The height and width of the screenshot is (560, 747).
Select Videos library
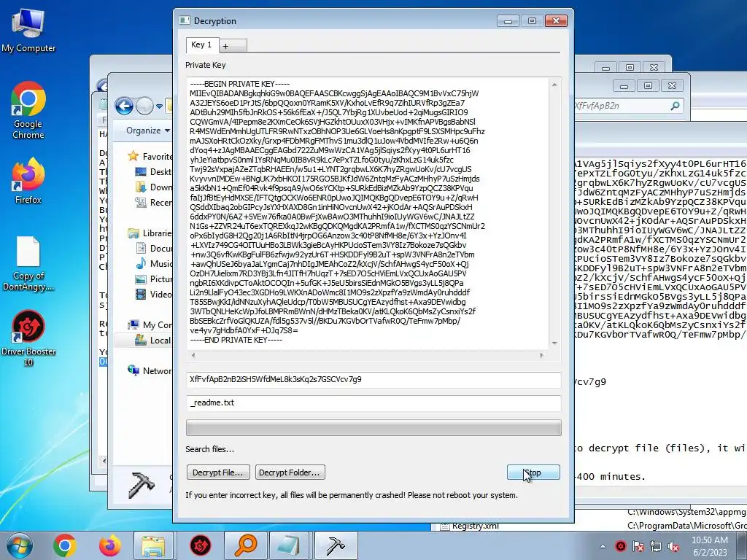coord(153,295)
